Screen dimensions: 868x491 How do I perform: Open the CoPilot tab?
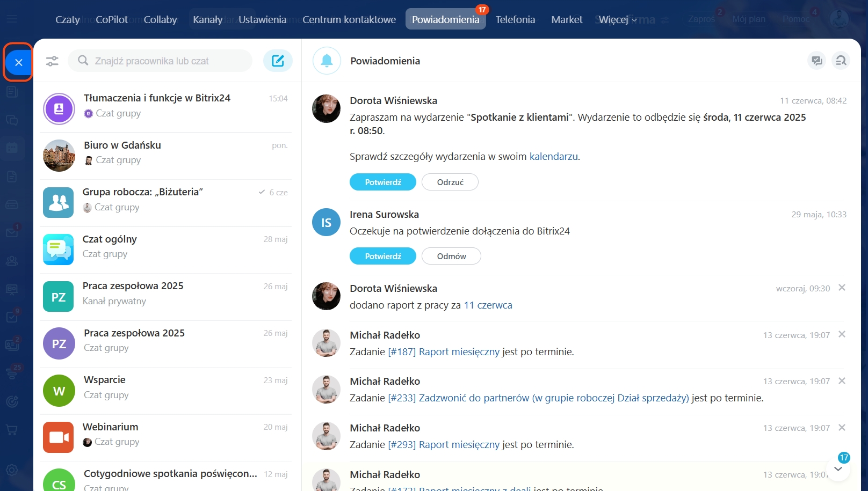112,20
